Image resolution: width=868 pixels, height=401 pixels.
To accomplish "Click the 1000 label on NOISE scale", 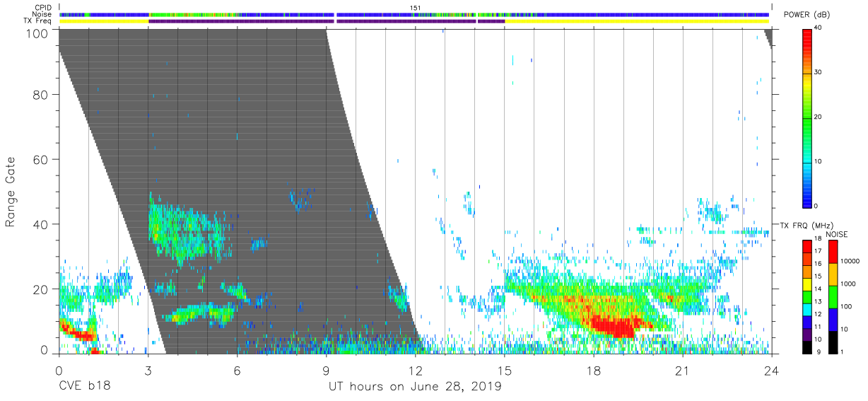I will (848, 284).
